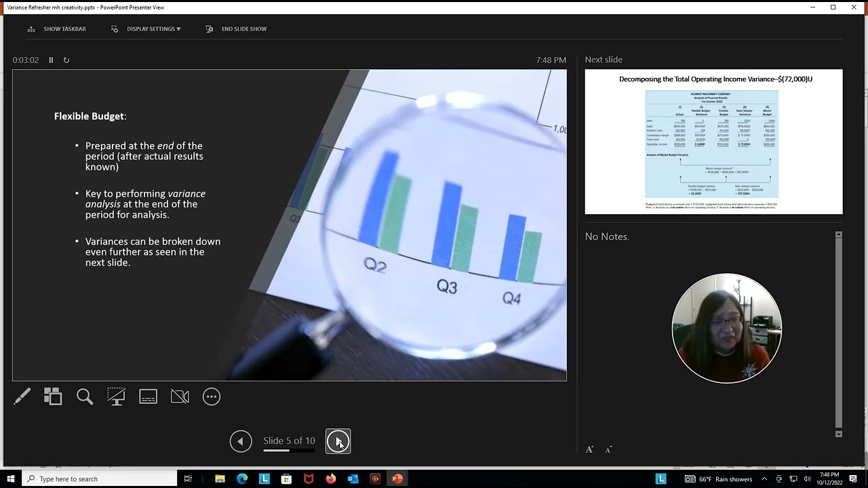Open More slide show options
Screen dimensions: 868x488
click(x=212, y=396)
